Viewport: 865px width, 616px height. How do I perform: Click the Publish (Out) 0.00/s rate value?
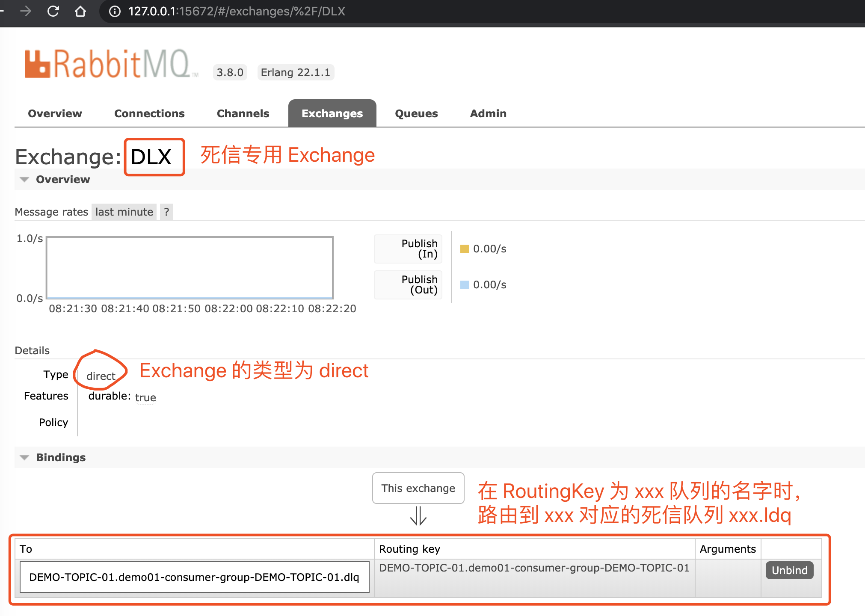pyautogui.click(x=489, y=285)
